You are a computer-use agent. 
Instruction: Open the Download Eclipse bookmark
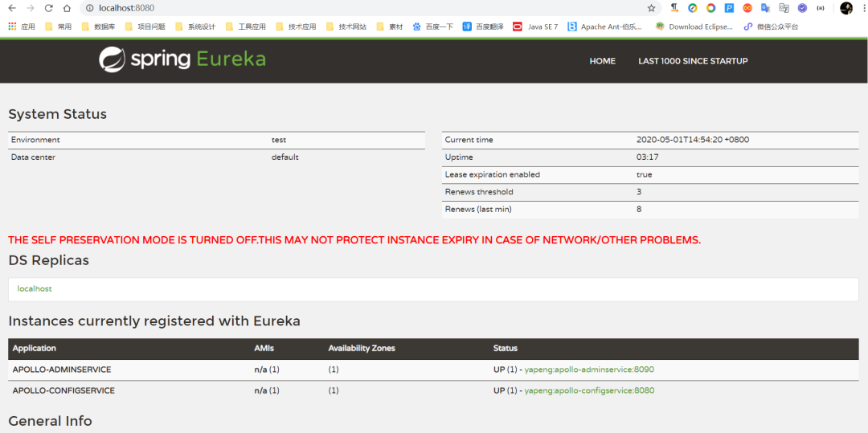point(694,27)
